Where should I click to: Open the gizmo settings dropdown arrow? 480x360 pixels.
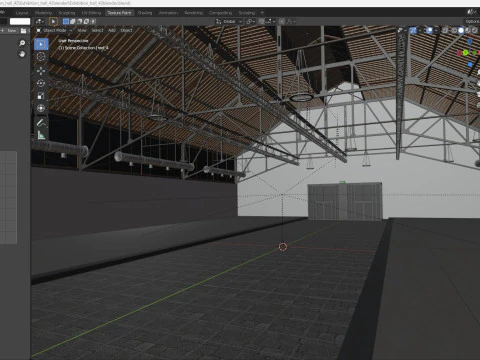420,31
